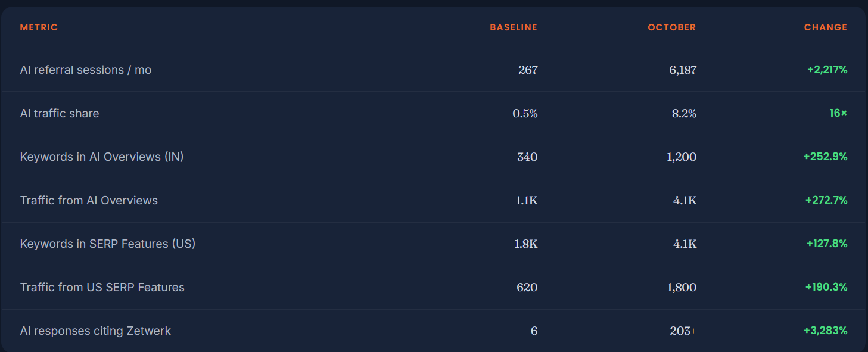Click the +252.9% change value
The height and width of the screenshot is (352, 868).
[x=825, y=157]
